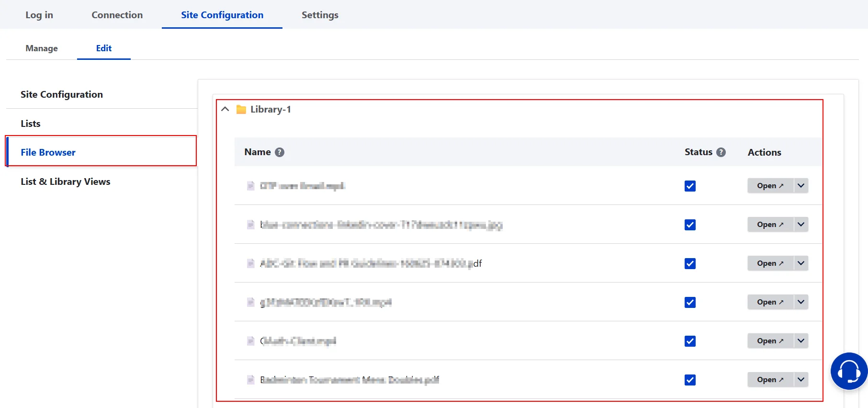Click the Open button for the .jpg file

pyautogui.click(x=770, y=224)
